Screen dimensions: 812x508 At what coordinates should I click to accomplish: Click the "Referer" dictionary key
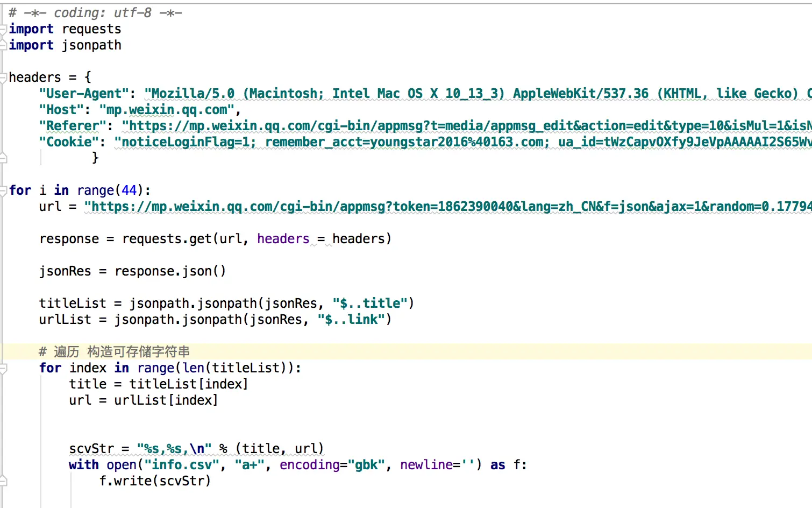(x=73, y=126)
